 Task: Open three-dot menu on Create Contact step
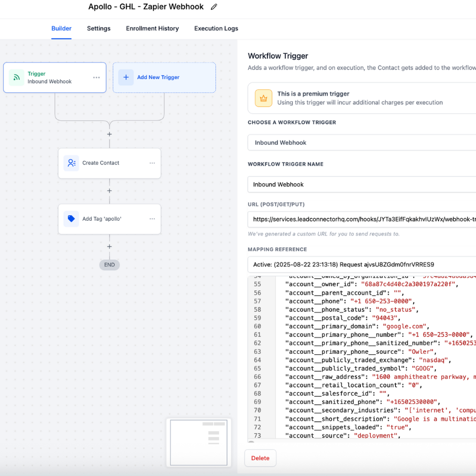(152, 163)
